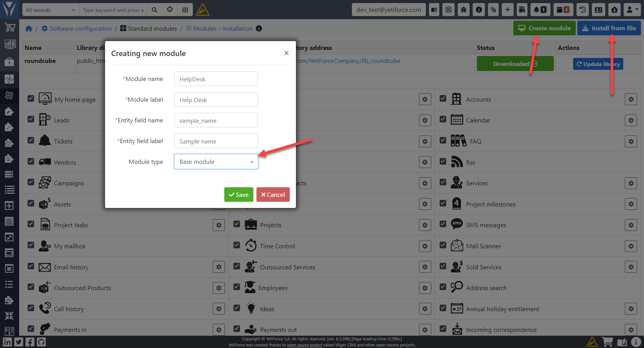Click the home icon in breadcrumb

click(x=29, y=28)
